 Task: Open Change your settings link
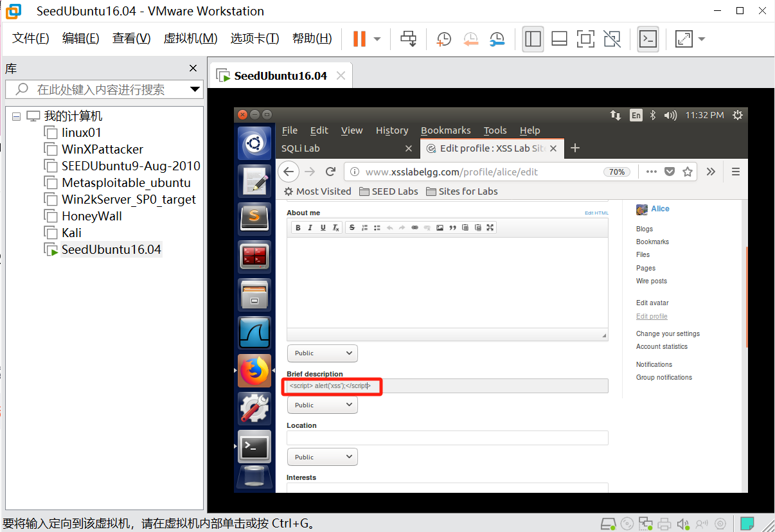tap(668, 334)
